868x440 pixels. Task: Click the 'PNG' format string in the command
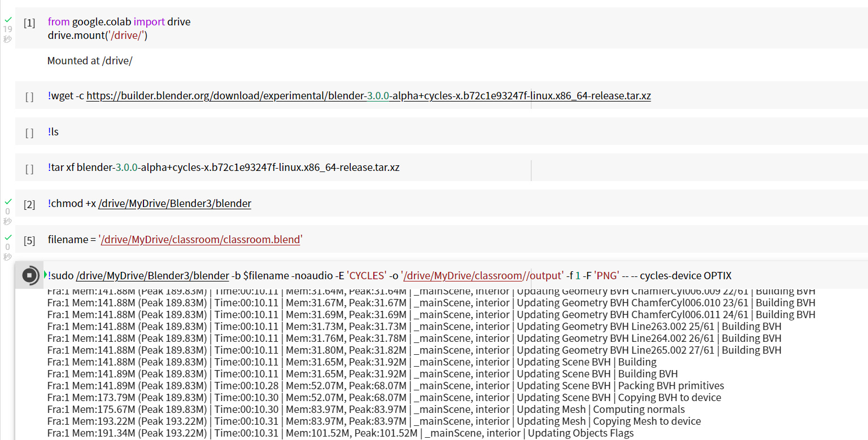coord(607,276)
